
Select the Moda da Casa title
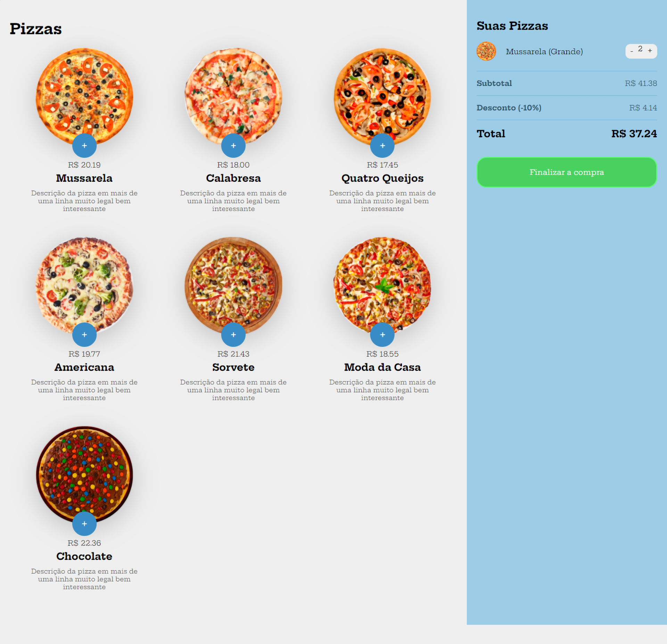(x=382, y=367)
